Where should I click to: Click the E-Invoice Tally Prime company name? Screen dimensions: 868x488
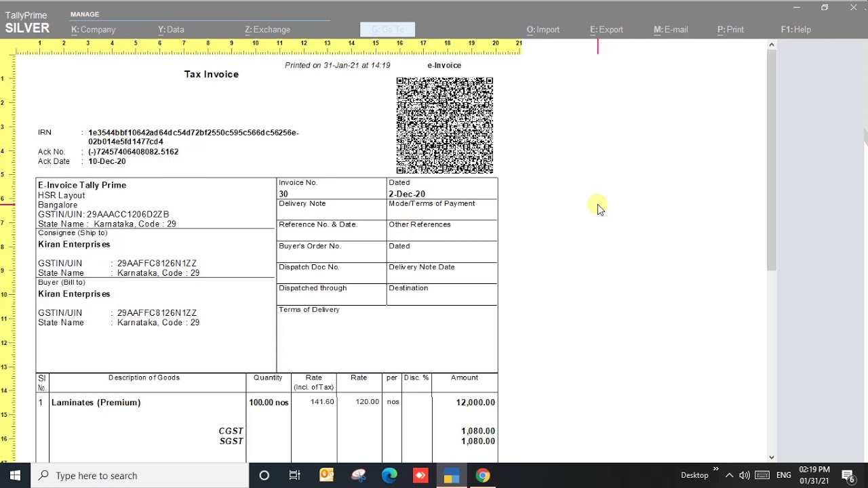tap(82, 185)
